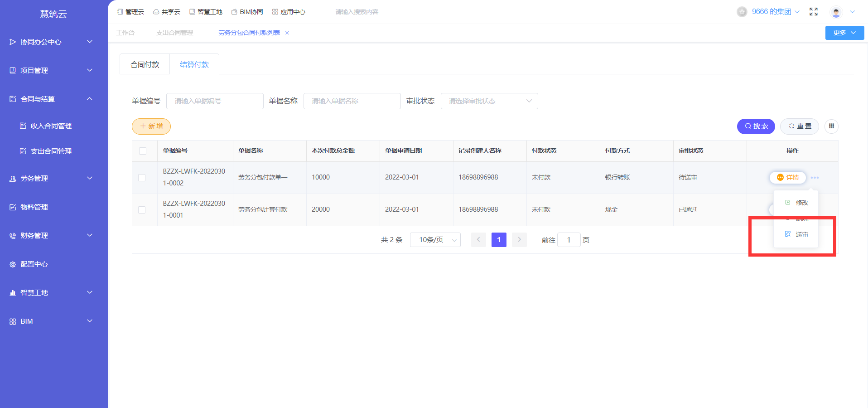Image resolution: width=868 pixels, height=408 pixels.
Task: Open BIM协同 in the top navigation
Action: pyautogui.click(x=247, y=12)
